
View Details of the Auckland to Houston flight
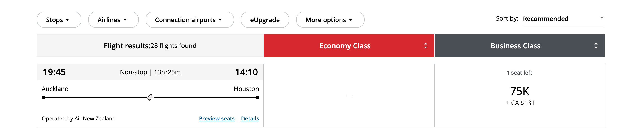tap(250, 118)
